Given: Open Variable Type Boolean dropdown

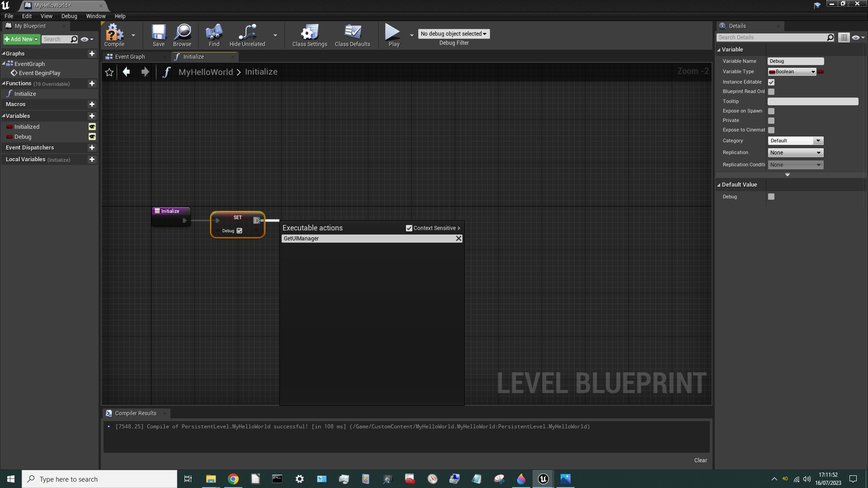Looking at the screenshot, I should click(792, 72).
